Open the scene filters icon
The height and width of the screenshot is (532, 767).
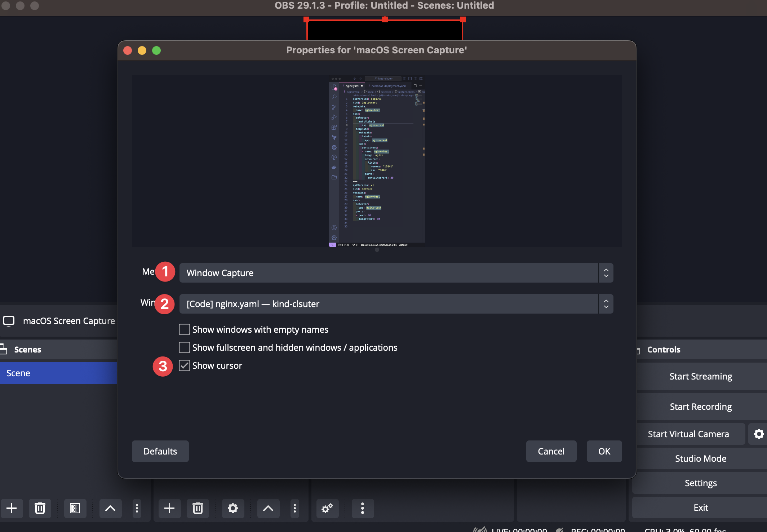point(75,508)
